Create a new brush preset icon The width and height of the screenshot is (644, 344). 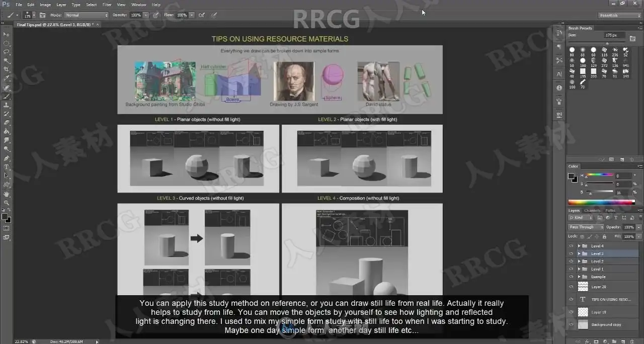point(622,159)
